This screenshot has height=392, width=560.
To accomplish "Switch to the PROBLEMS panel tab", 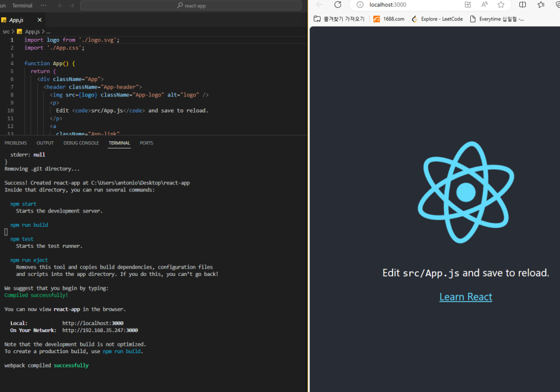I will tap(16, 143).
